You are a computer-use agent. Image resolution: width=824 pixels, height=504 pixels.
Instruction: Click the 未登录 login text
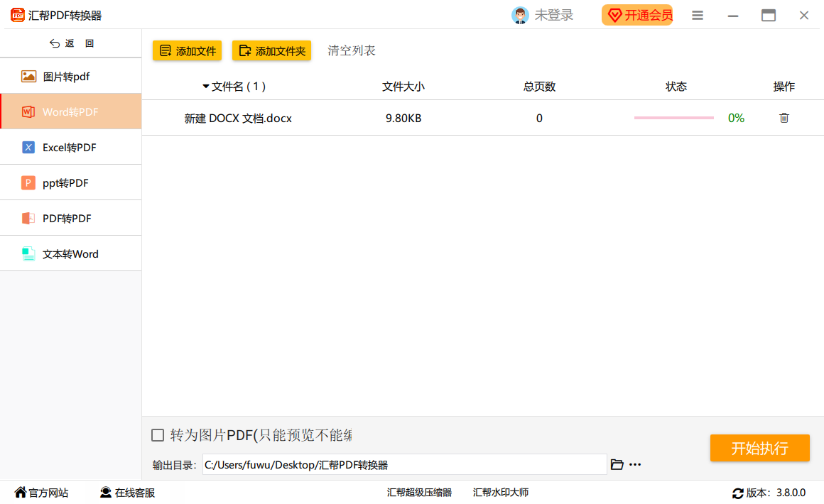(x=554, y=15)
